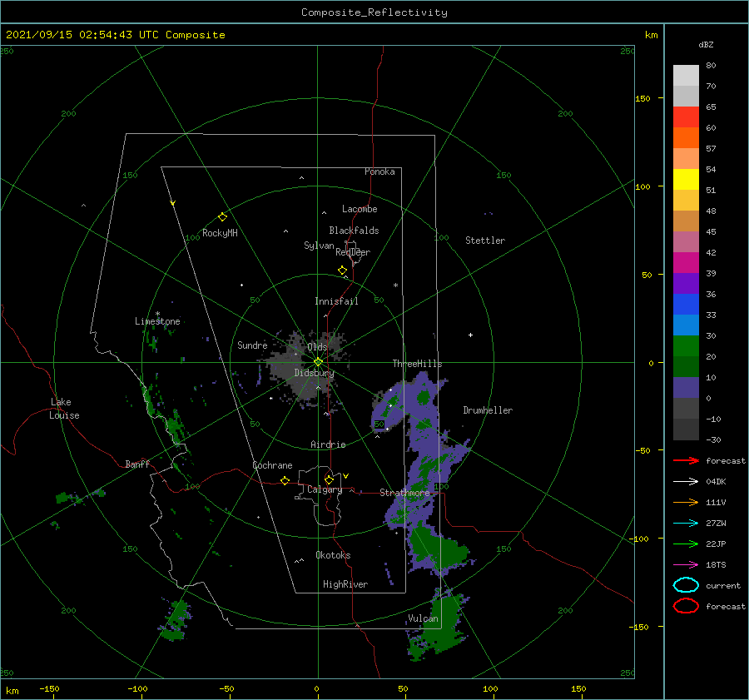Click the cyan current ellipse icon

click(686, 585)
